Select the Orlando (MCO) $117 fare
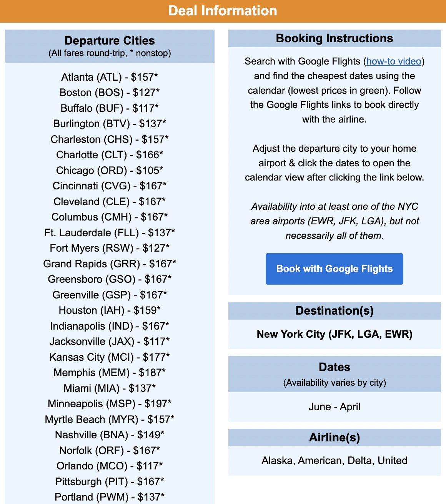 point(109,466)
